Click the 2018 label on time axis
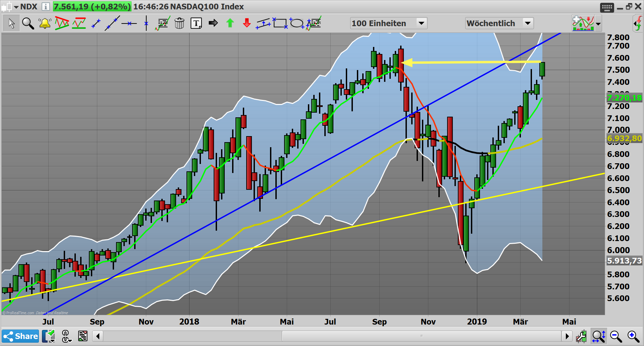 click(x=189, y=322)
